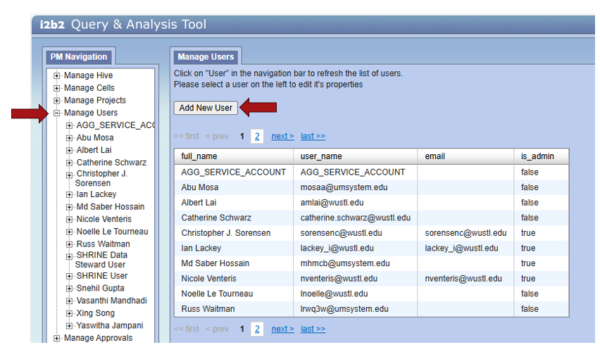Expand the Vasanthi Mandhadi node
This screenshot has height=364, width=600.
coord(69,301)
